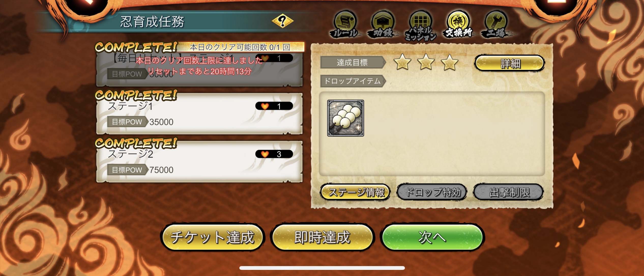Click the チケット達成 button

(213, 237)
